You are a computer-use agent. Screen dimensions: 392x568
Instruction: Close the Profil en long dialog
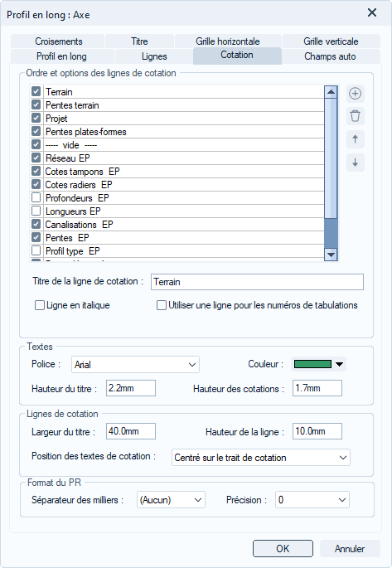372,13
